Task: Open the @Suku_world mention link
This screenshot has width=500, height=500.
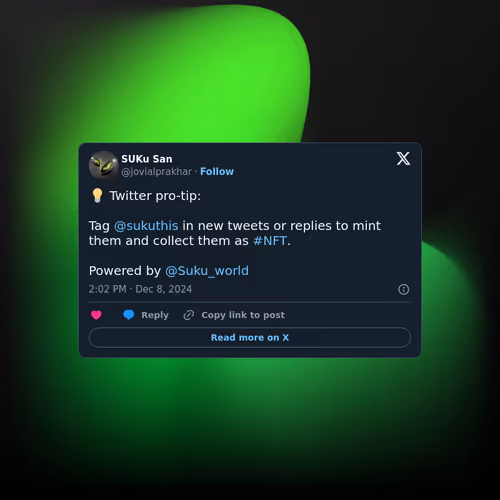Action: pyautogui.click(x=207, y=271)
